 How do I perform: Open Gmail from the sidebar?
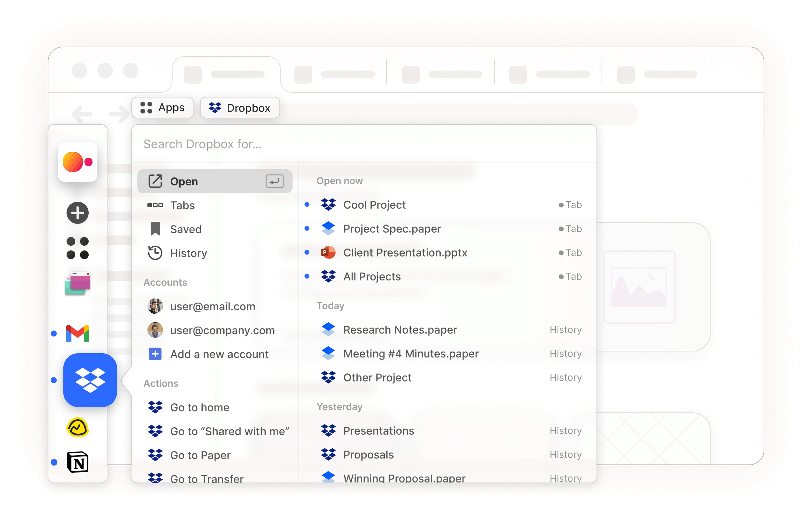tap(77, 333)
